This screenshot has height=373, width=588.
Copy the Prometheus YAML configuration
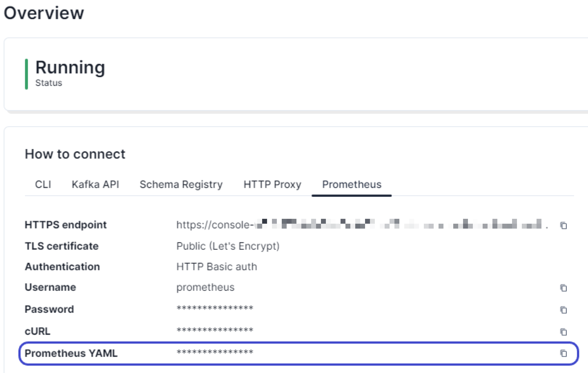click(563, 353)
